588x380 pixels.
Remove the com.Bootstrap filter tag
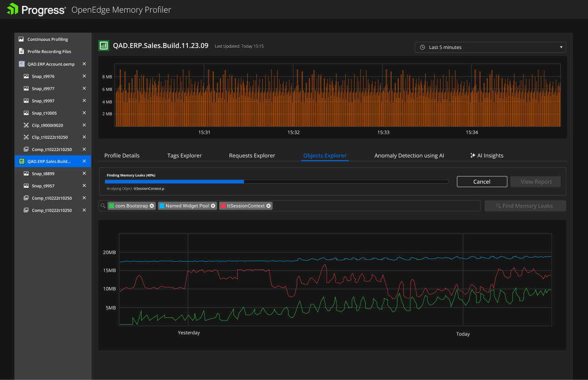coord(152,206)
